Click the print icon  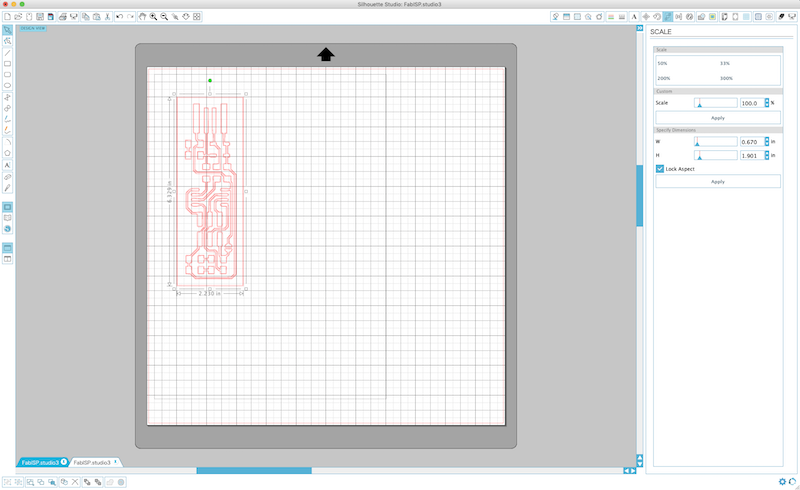63,17
